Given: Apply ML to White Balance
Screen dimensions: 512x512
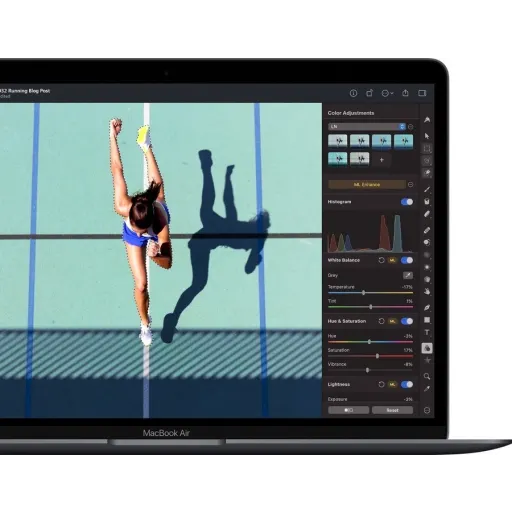Looking at the screenshot, I should (392, 260).
